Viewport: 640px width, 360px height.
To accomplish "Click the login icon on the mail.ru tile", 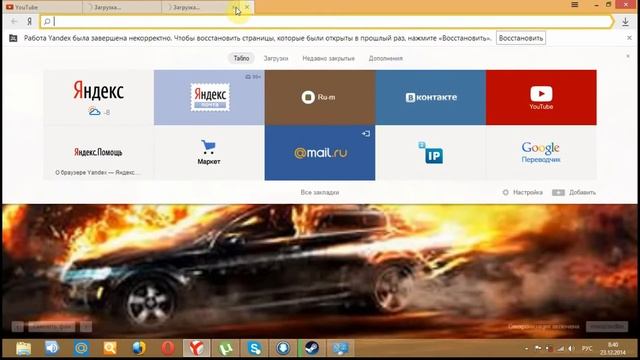I will [x=366, y=133].
